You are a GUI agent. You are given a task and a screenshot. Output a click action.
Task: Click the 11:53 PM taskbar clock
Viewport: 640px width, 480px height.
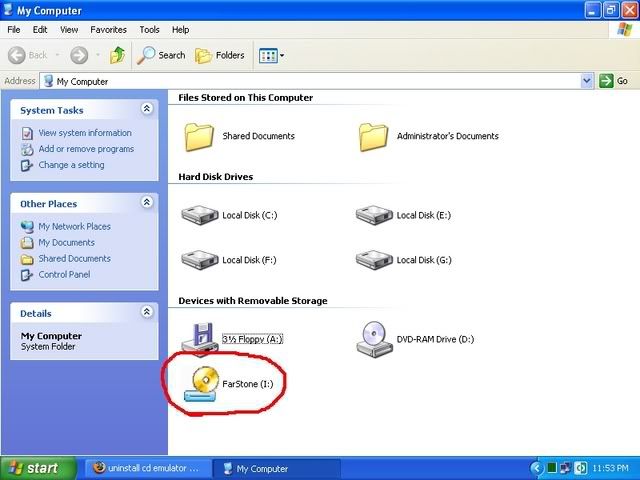point(611,468)
